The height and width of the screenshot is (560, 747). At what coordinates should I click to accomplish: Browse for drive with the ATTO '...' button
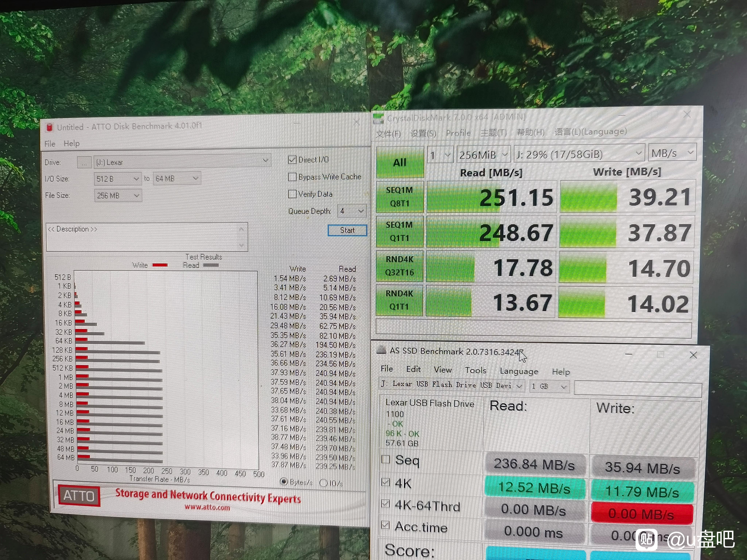[x=84, y=162]
